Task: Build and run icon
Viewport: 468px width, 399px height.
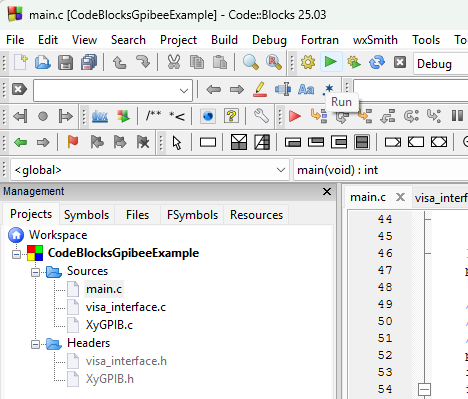Action: [x=354, y=62]
